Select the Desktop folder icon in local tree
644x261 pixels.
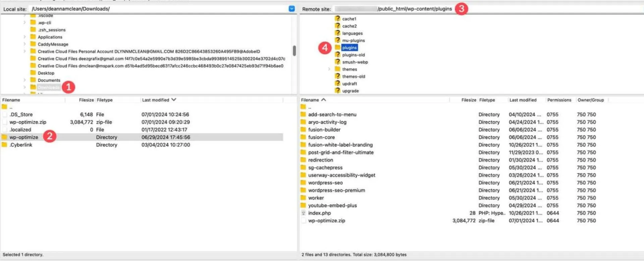(x=33, y=73)
